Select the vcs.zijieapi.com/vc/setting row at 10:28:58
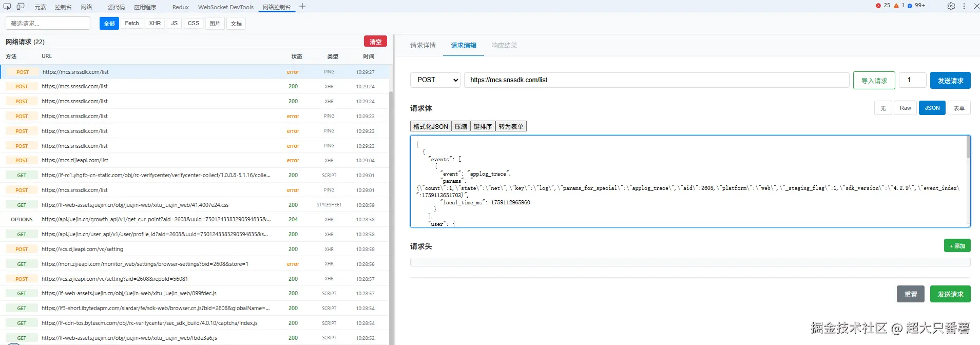The width and height of the screenshot is (980, 345). [195, 249]
